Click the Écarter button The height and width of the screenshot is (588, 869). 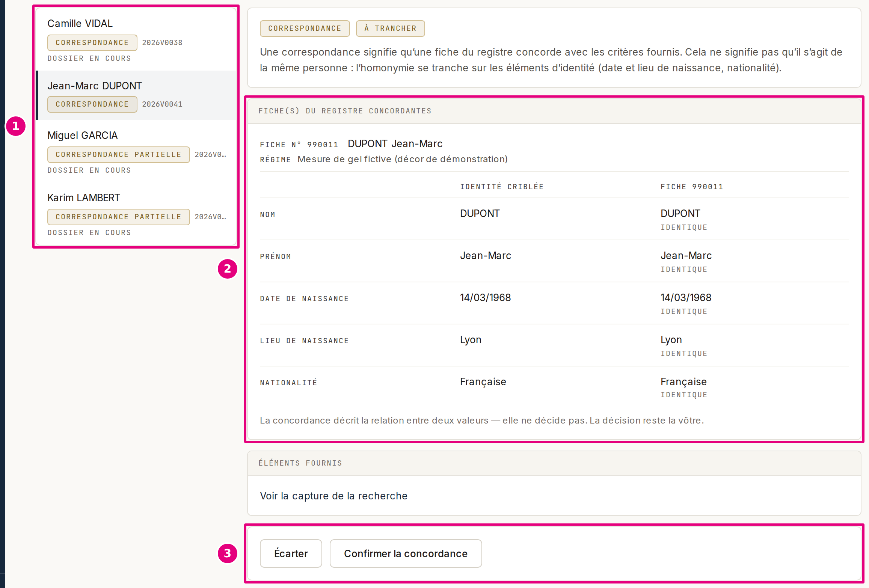(291, 553)
